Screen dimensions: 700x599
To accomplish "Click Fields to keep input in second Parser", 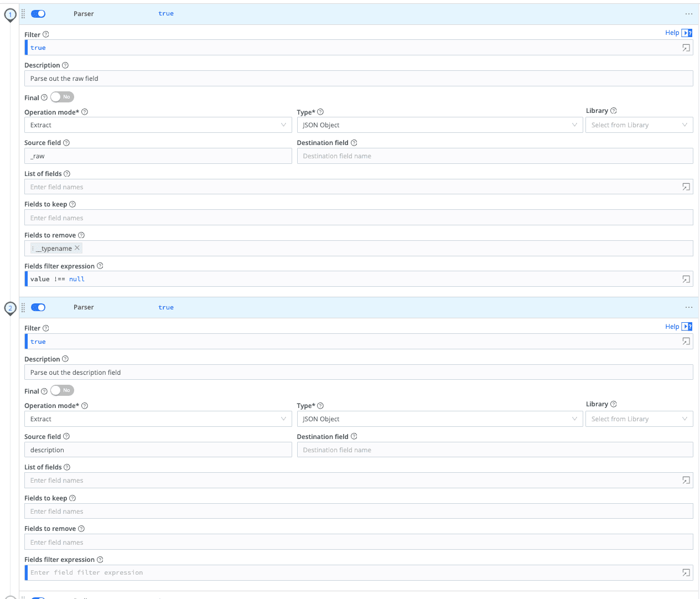I will pos(358,512).
